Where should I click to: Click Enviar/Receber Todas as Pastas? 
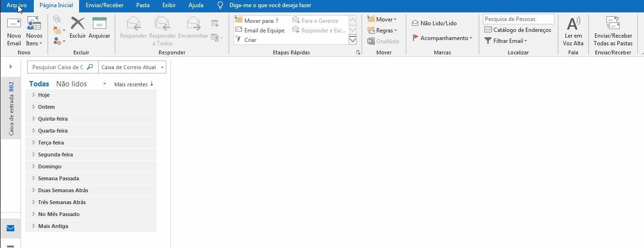(x=613, y=31)
